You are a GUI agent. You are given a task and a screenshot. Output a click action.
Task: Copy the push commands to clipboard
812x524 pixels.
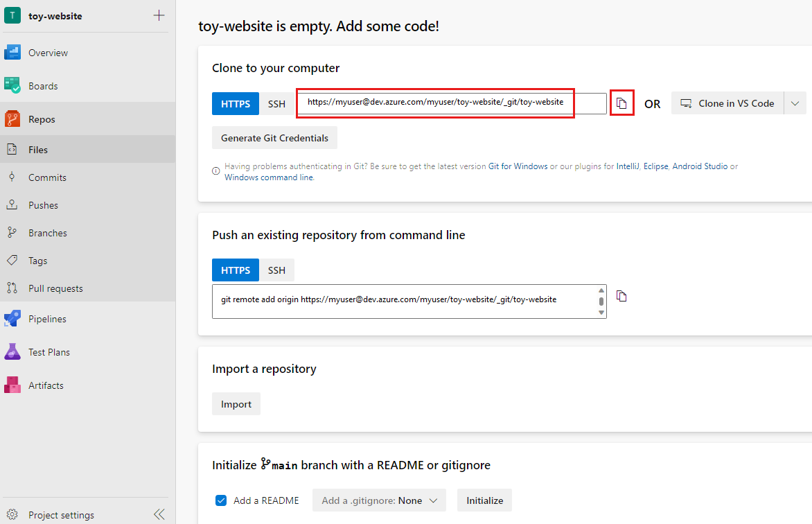(621, 296)
